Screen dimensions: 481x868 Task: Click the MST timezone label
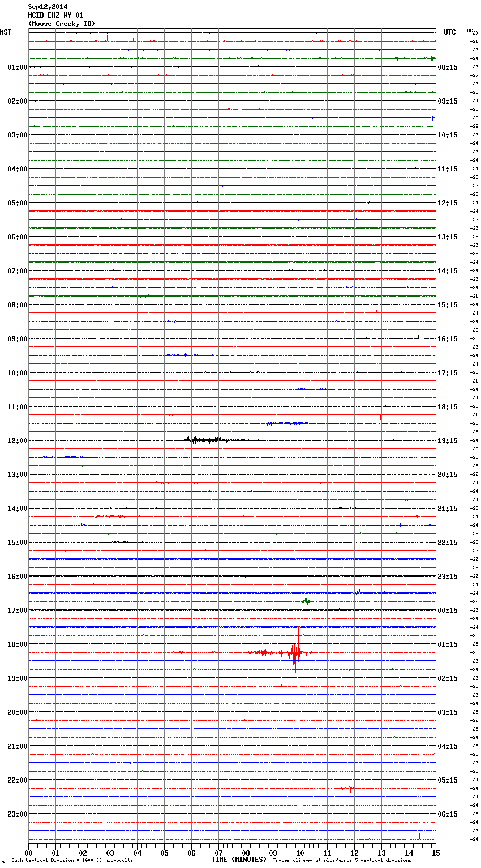tap(6, 32)
